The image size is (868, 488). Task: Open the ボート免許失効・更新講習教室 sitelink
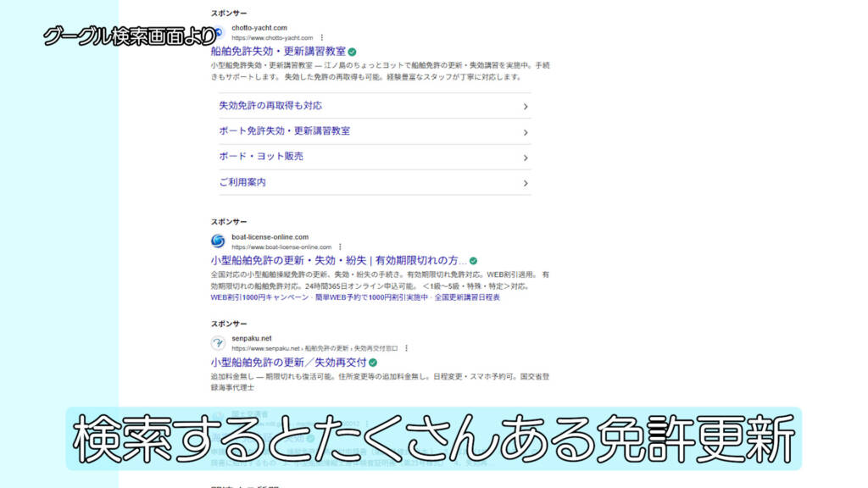285,131
